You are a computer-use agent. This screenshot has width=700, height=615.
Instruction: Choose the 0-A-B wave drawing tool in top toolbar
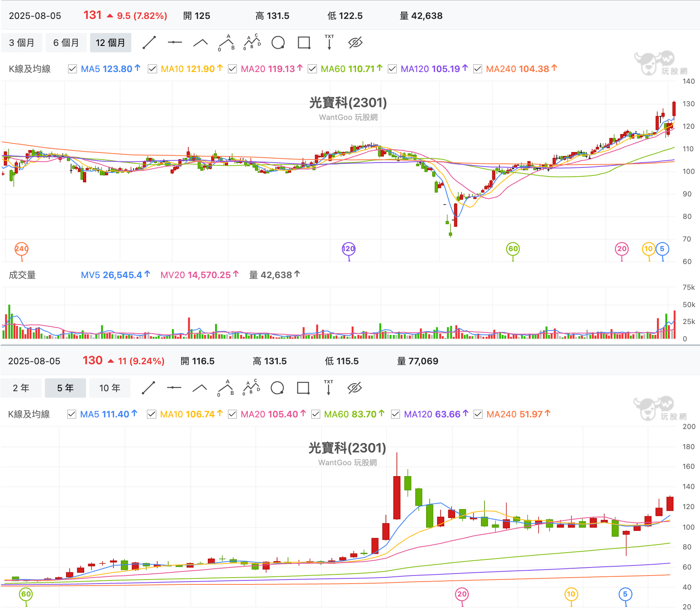(226, 43)
